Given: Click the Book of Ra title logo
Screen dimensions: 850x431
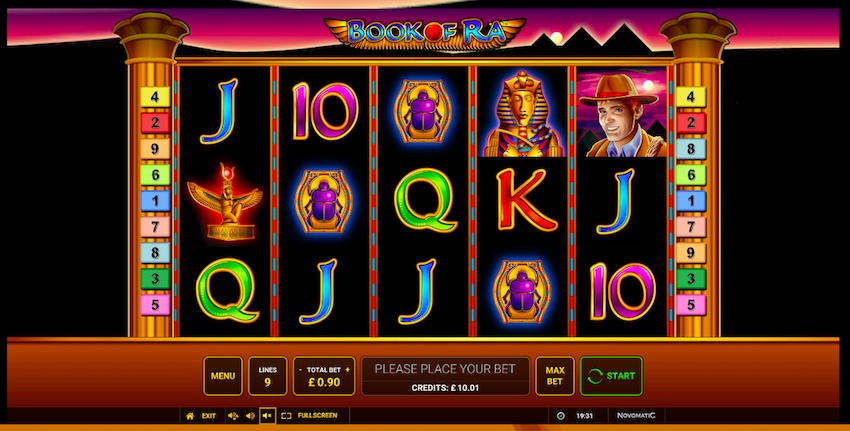Looking at the screenshot, I should pos(424,34).
